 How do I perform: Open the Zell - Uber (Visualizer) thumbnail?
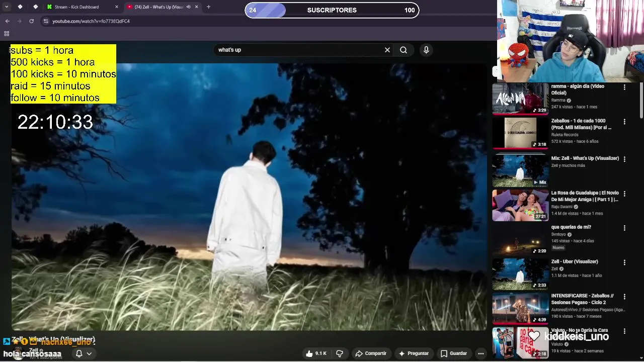pyautogui.click(x=520, y=274)
